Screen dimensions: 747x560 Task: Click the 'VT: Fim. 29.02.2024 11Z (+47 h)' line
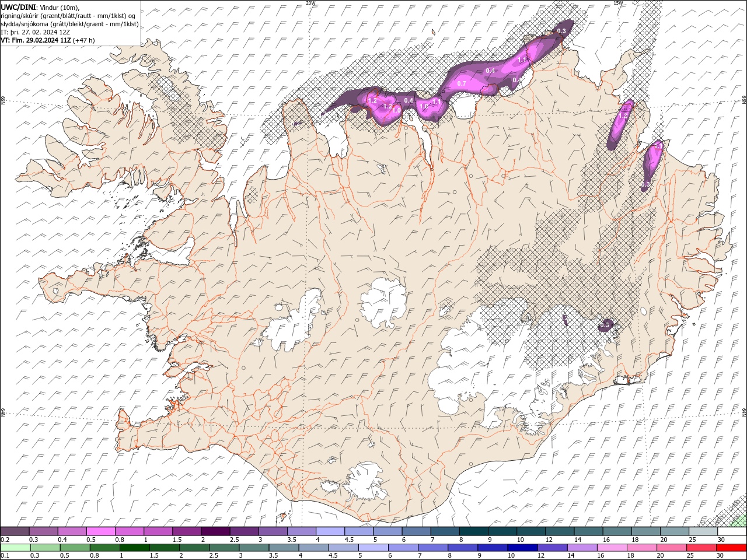tap(48, 40)
